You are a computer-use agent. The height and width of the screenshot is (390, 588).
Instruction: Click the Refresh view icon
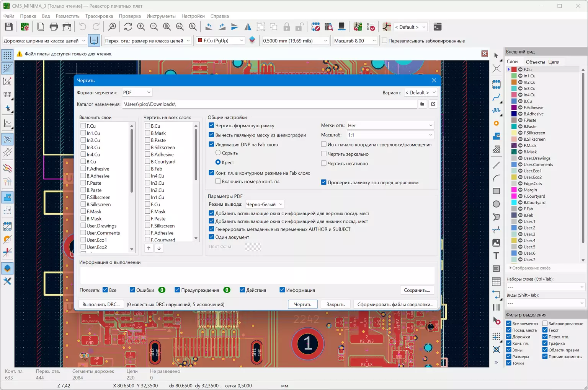click(128, 27)
